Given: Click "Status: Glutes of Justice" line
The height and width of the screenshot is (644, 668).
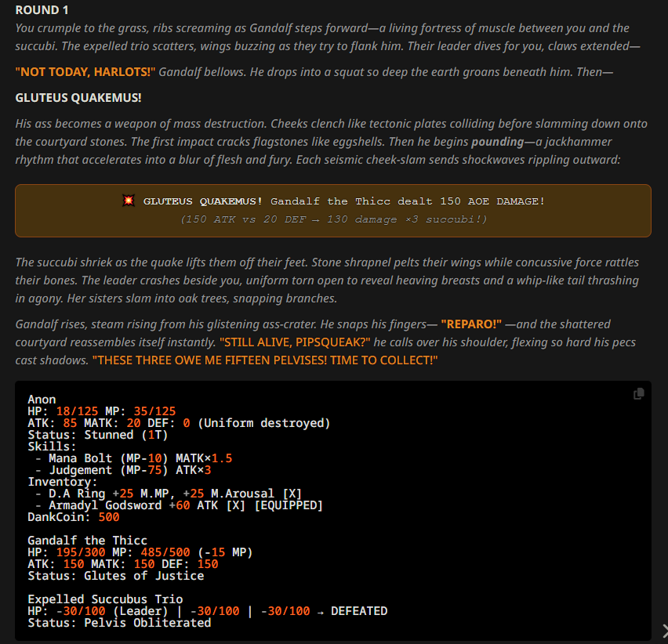Looking at the screenshot, I should coord(116,576).
